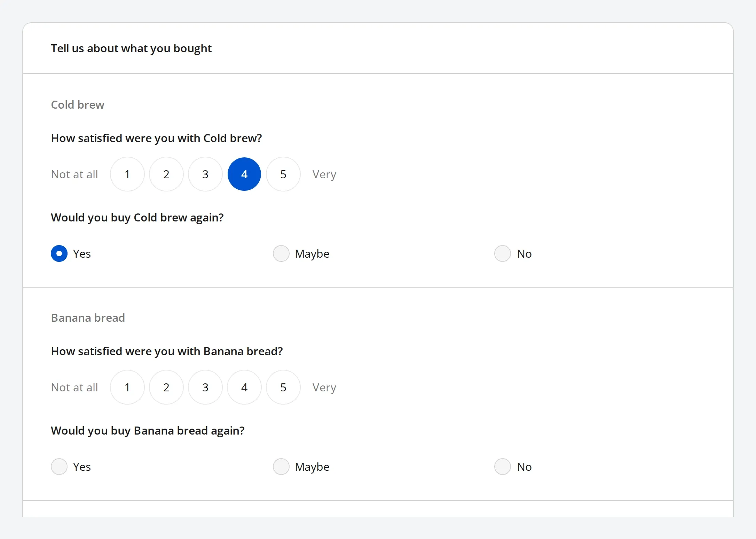Click 'Not at all' label in Banana bread scale
Viewport: 756px width, 539px height.
74,387
